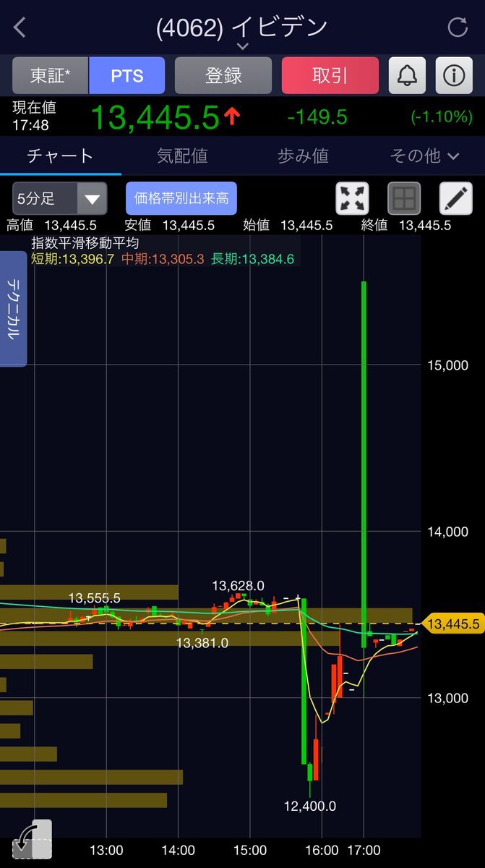Open stock information (i) icon

(x=454, y=75)
